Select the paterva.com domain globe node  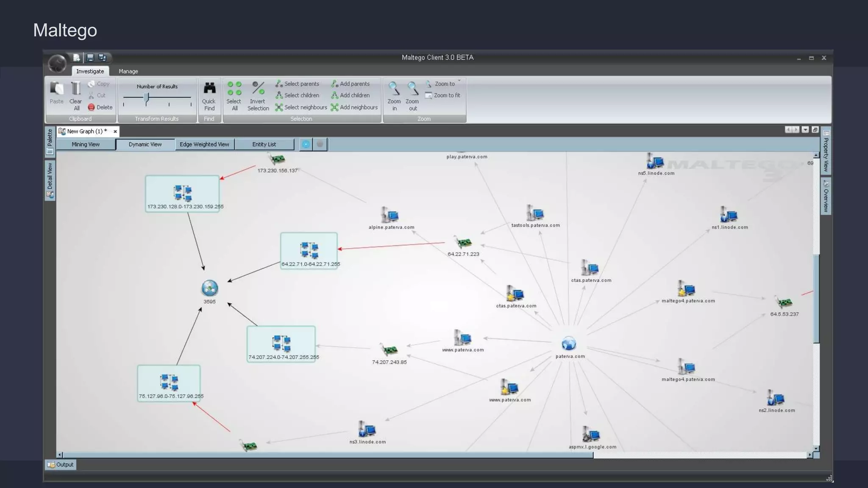(569, 344)
